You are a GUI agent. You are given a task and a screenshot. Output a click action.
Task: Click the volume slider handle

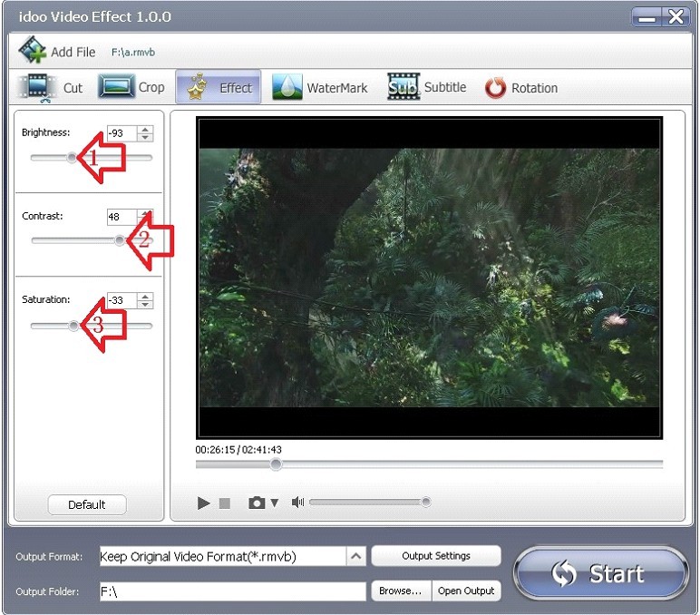pos(426,502)
